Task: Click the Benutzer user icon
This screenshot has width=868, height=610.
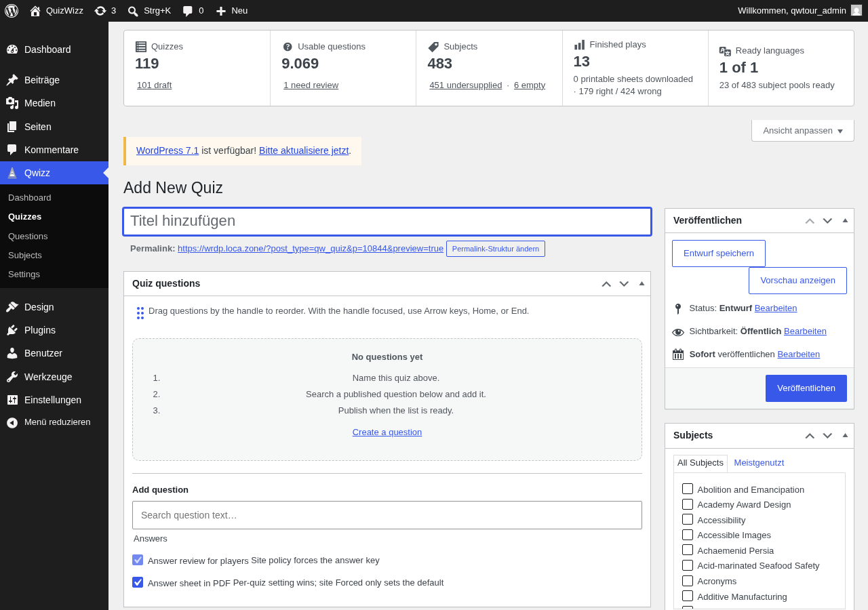Action: 12,353
